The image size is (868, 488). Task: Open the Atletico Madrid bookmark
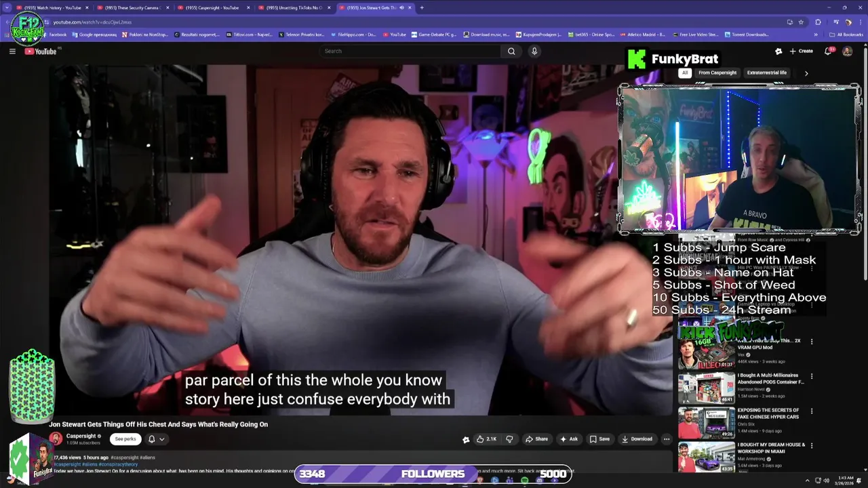click(644, 35)
